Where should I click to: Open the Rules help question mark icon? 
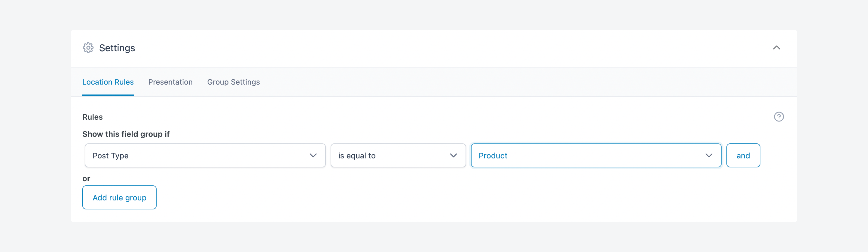point(779,117)
